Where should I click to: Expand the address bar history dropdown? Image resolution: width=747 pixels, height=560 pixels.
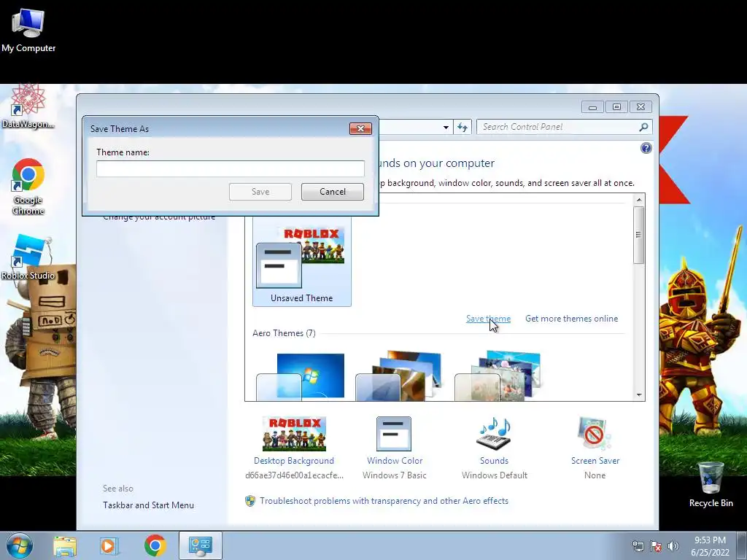coord(446,127)
